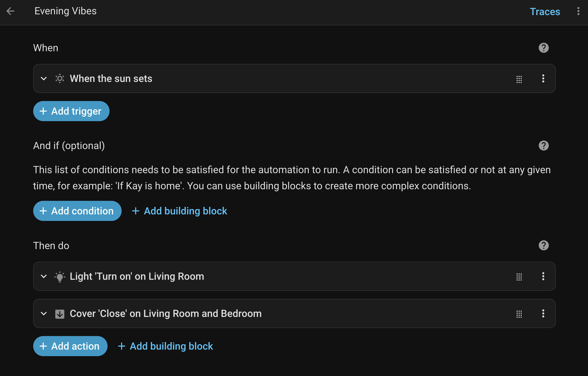Open options menu for the Cover Close action
The image size is (588, 376).
(x=543, y=314)
